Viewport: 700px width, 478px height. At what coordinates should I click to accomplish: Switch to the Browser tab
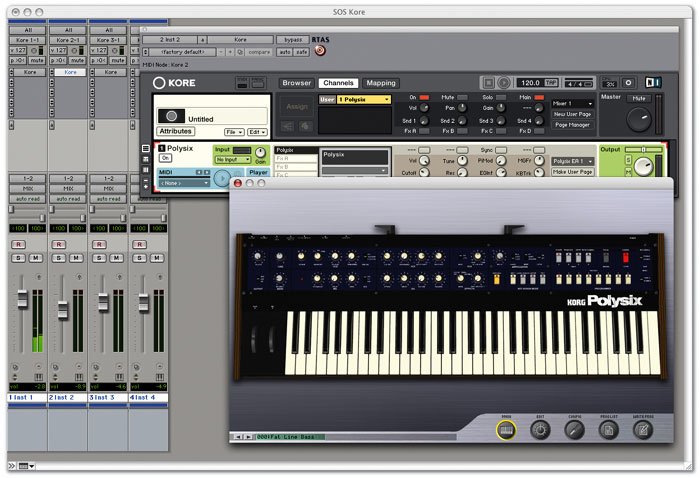pyautogui.click(x=296, y=83)
